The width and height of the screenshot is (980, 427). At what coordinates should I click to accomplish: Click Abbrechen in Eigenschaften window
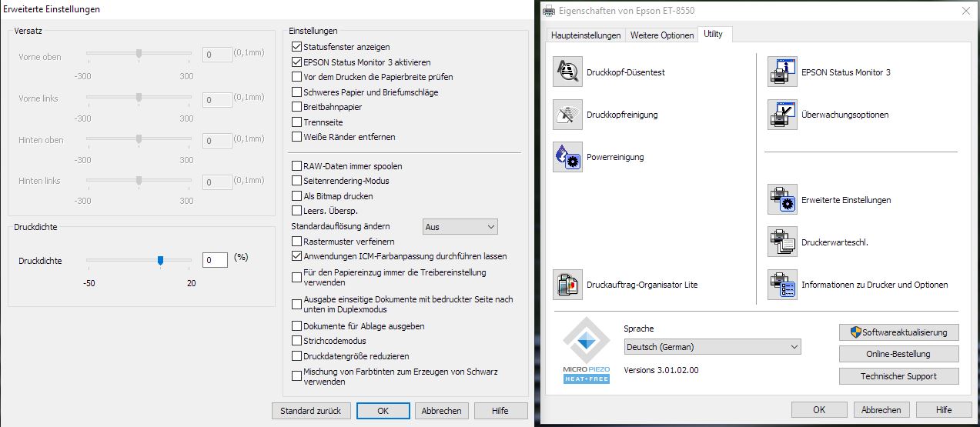(881, 410)
